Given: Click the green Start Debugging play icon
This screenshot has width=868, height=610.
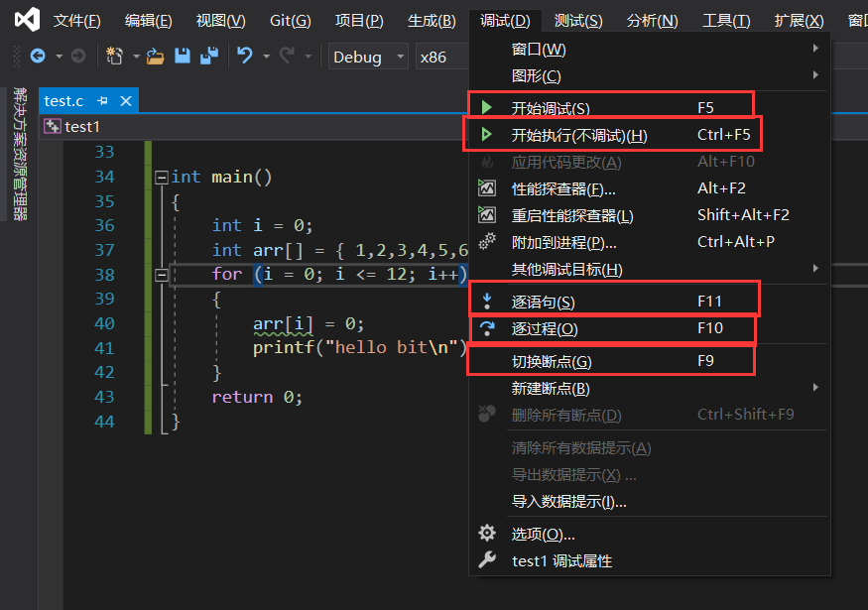Looking at the screenshot, I should tap(487, 107).
